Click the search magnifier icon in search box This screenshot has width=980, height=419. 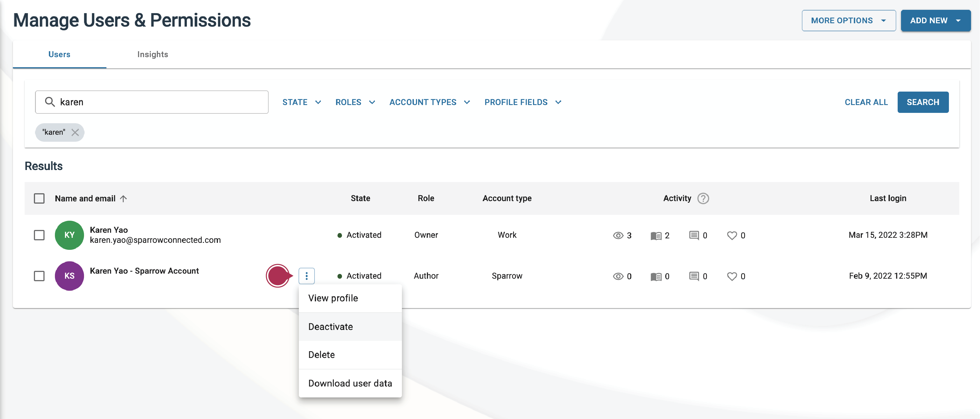pos(50,102)
